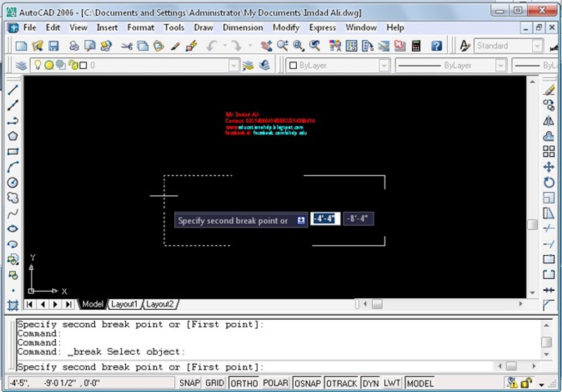562x392 pixels.
Task: Toggle LWT lineweight display
Action: pyautogui.click(x=392, y=383)
